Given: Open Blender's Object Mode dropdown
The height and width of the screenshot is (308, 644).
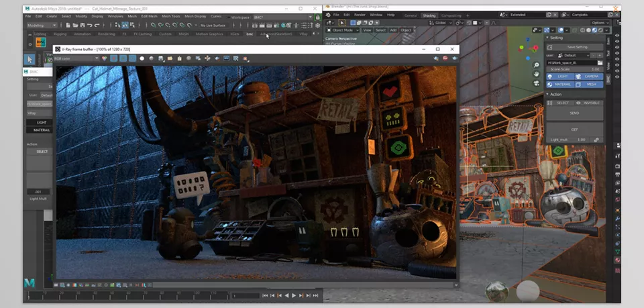Looking at the screenshot, I should point(343,30).
